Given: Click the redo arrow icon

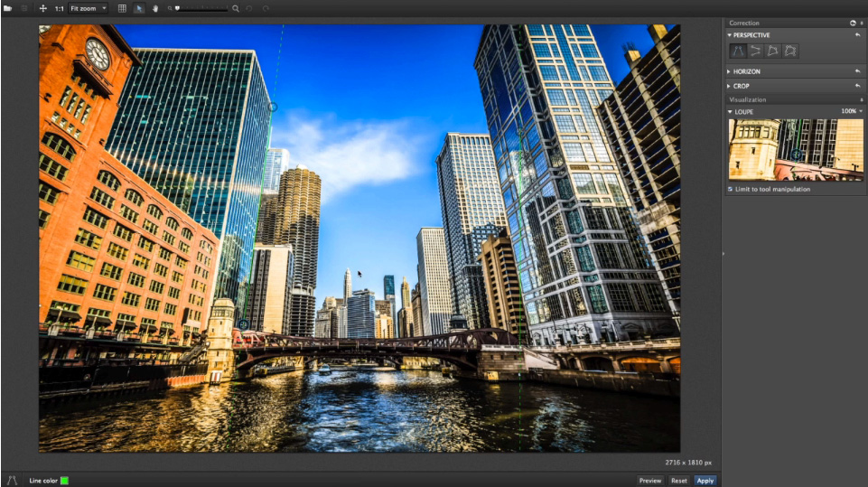Looking at the screenshot, I should coord(266,8).
